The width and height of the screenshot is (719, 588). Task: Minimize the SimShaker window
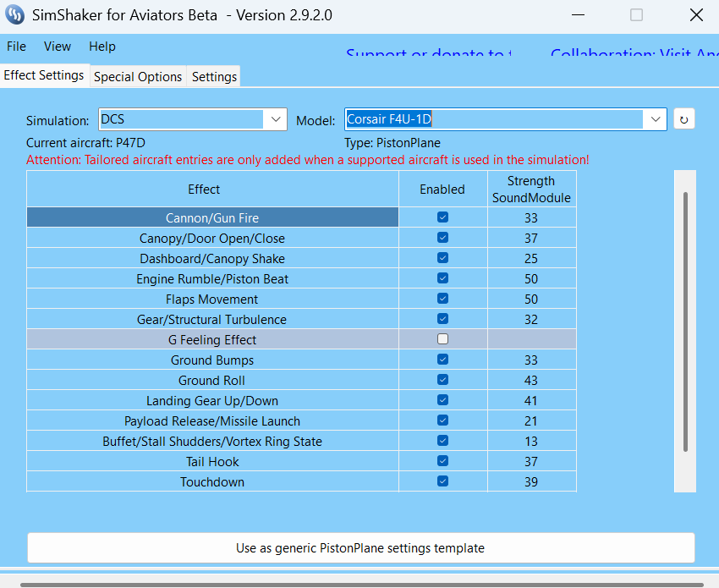(578, 14)
